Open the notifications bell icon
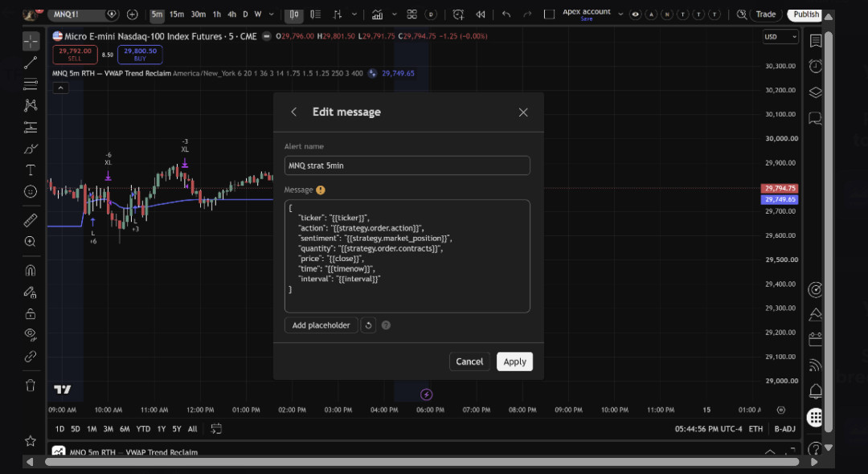Screen dimensions: 868x474 (x=816, y=391)
